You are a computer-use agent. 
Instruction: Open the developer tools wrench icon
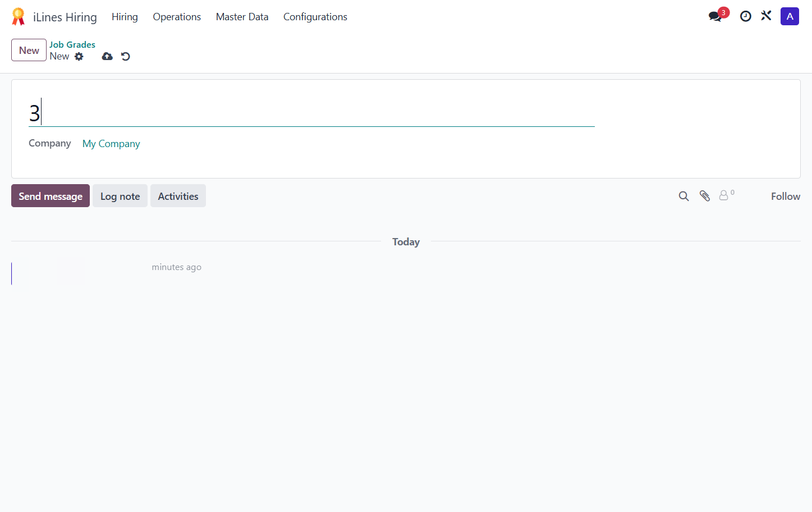pyautogui.click(x=766, y=16)
